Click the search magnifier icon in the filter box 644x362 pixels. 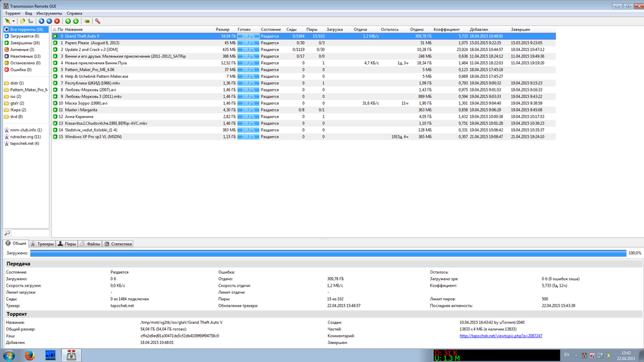point(7,233)
